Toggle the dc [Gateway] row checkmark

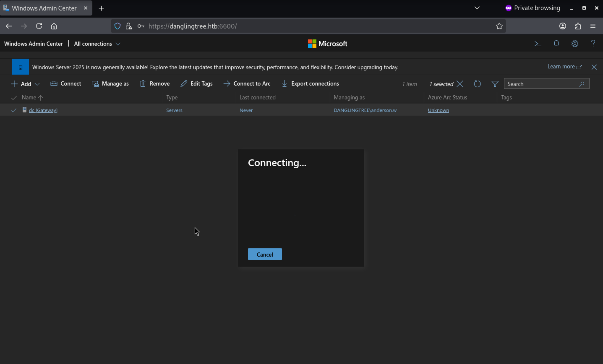(x=14, y=110)
